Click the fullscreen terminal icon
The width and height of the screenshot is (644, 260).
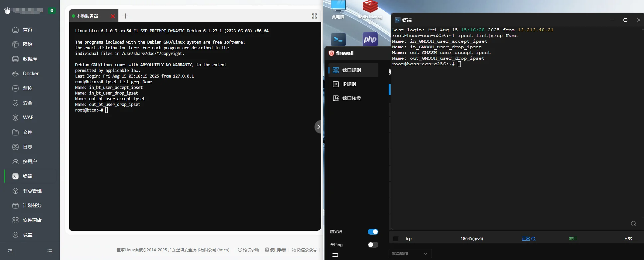coord(314,16)
